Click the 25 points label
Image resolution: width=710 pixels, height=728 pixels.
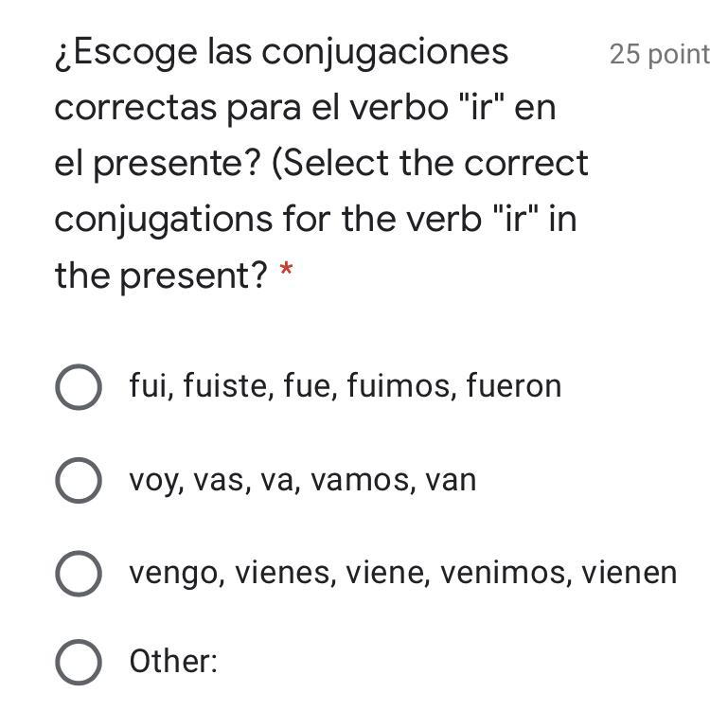[x=659, y=54]
